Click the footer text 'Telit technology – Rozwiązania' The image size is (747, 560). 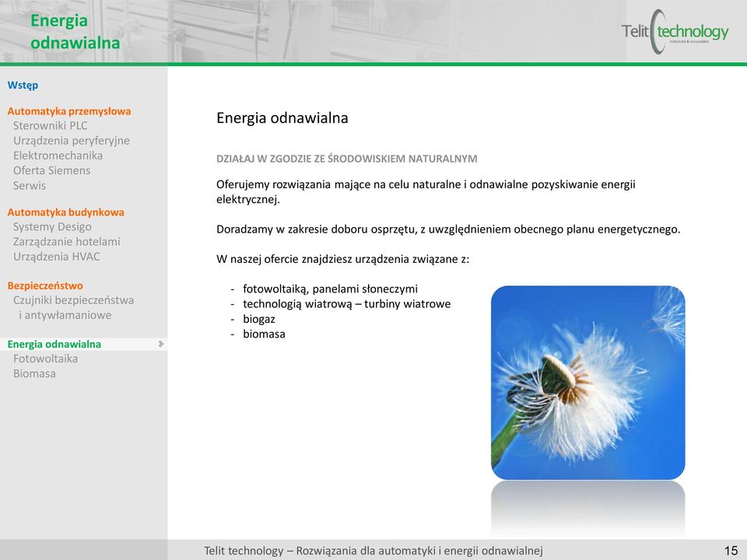[x=373, y=551]
